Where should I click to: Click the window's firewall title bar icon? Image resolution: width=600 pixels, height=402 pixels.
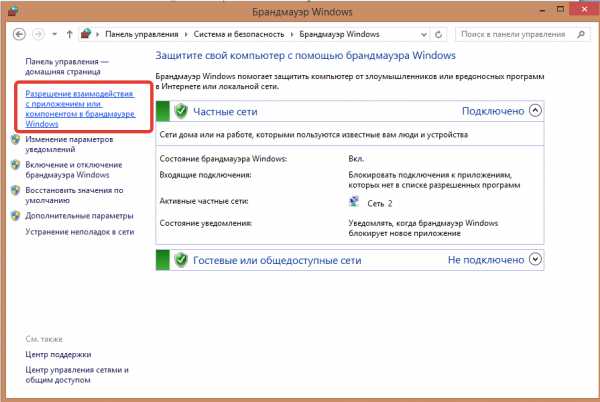(13, 11)
